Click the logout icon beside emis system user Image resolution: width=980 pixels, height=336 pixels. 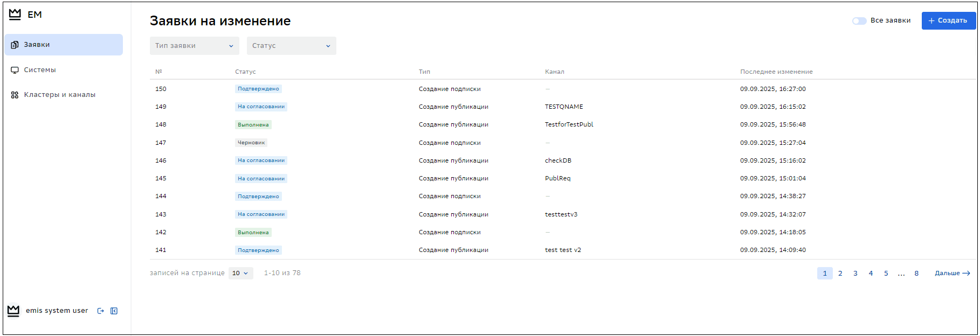click(100, 311)
